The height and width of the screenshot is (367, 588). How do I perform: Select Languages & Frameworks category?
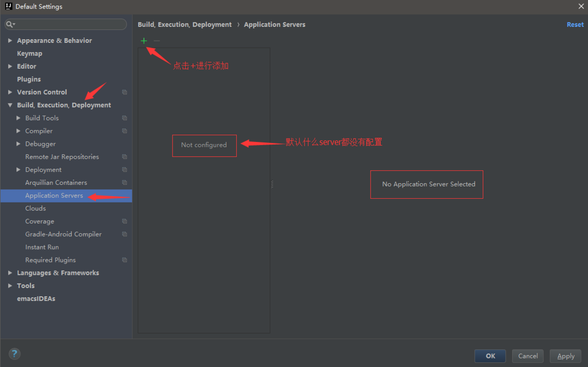(x=58, y=273)
